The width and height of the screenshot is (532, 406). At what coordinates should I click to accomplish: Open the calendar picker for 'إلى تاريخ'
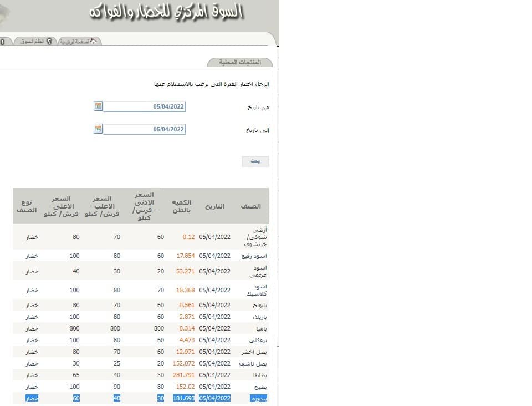[98, 129]
